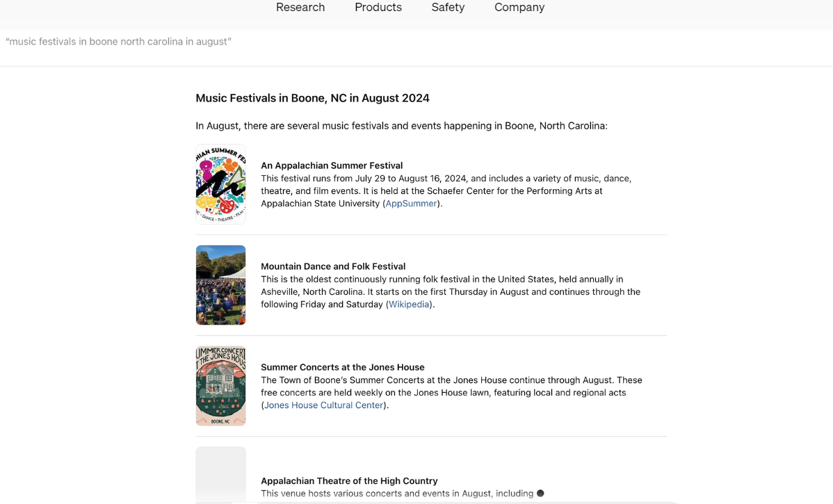
Task: Click the Asheville folk festival description text
Action: click(451, 292)
